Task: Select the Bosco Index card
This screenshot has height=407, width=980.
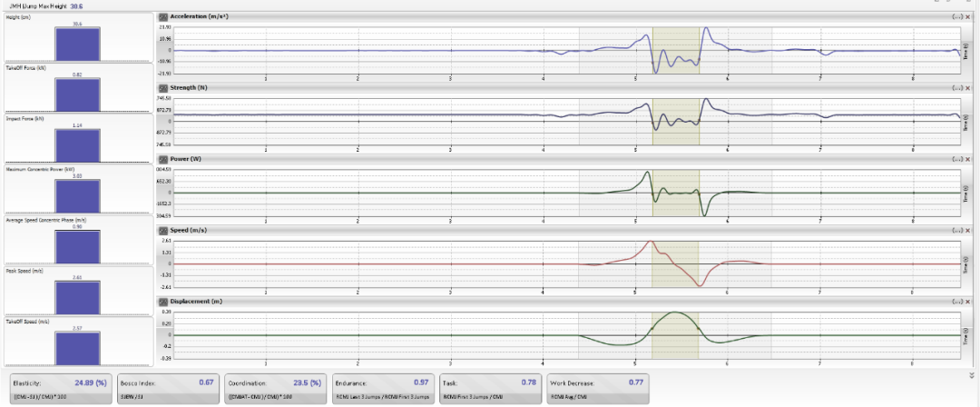Action: [167, 388]
